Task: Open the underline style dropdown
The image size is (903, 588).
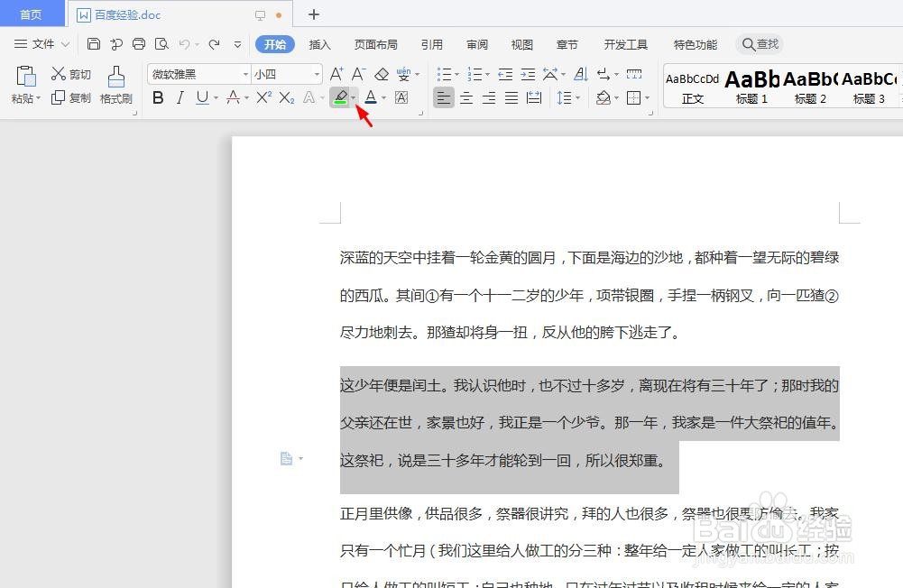Action: tap(216, 97)
